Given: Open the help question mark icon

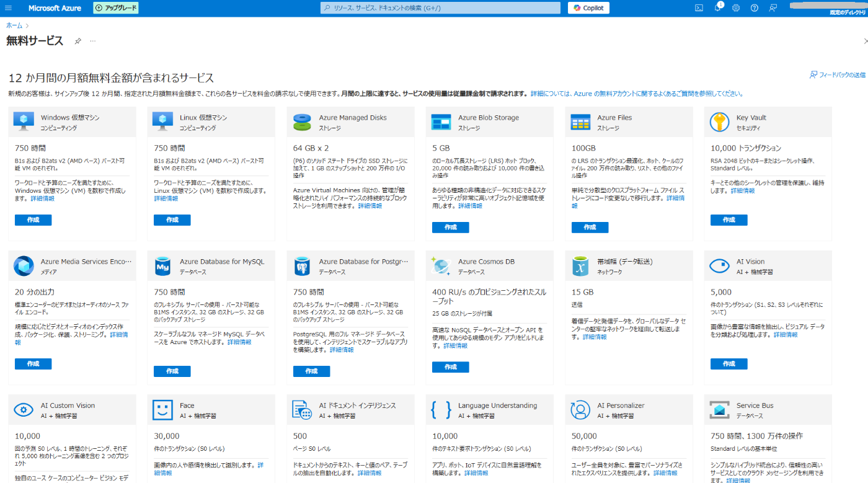Looking at the screenshot, I should tap(755, 8).
